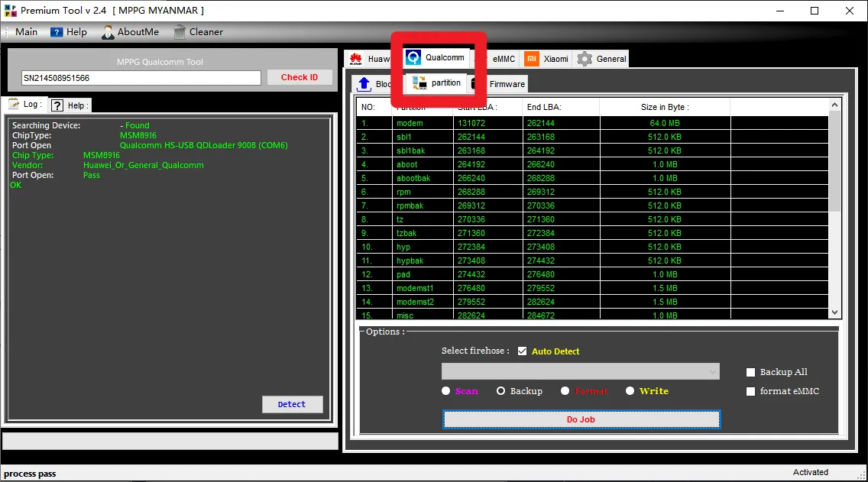Click the partition table scroll-up arrow
The height and width of the screenshot is (482, 868).
(835, 105)
